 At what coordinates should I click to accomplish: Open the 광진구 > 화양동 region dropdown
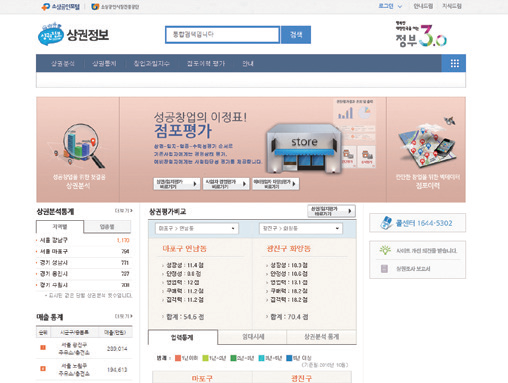pyautogui.click(x=301, y=228)
